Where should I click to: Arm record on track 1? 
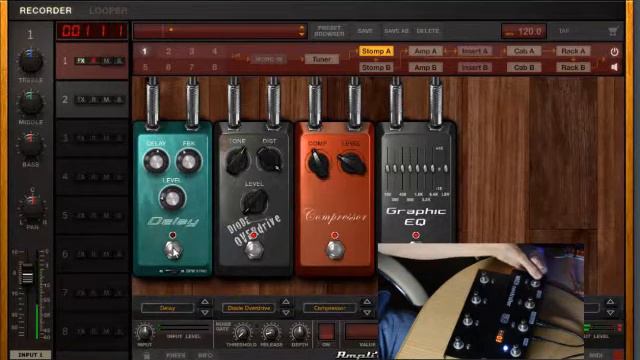(94, 61)
